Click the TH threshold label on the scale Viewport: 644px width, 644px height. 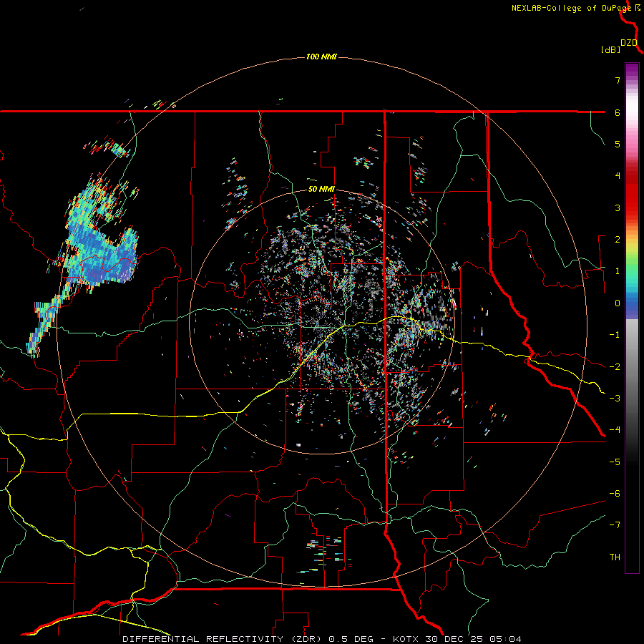615,557
